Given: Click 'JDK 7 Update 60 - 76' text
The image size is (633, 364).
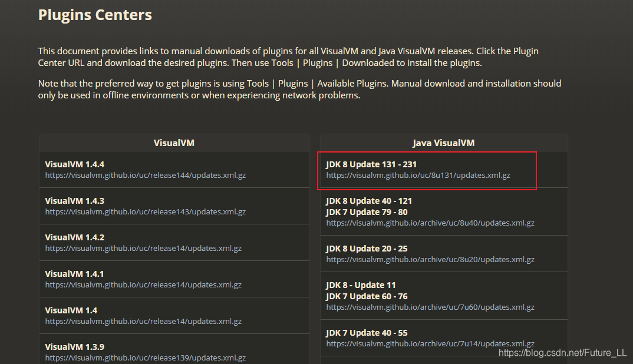Looking at the screenshot, I should click(x=367, y=296).
